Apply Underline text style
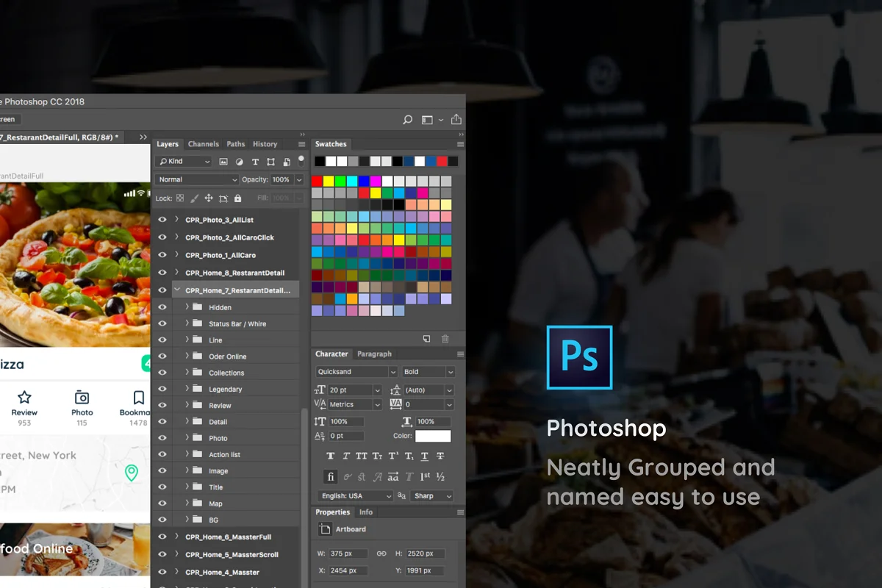Viewport: 882px width, 588px height. point(425,456)
